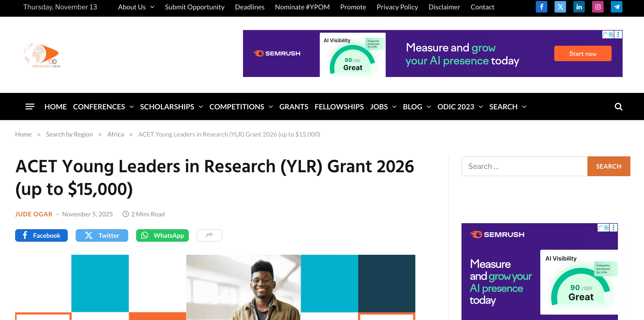This screenshot has width=644, height=320.
Task: Open the ad options three-dot icon
Action: pyautogui.click(x=618, y=34)
